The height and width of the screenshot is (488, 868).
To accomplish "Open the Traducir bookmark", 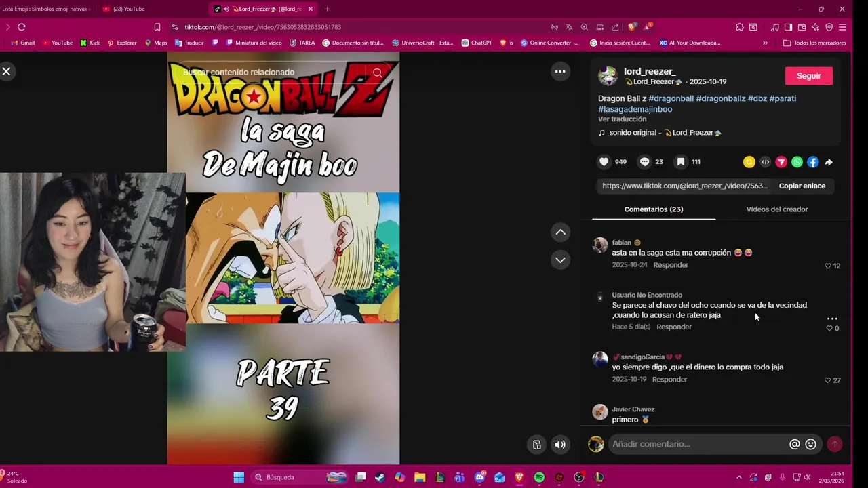I will pyautogui.click(x=189, y=43).
